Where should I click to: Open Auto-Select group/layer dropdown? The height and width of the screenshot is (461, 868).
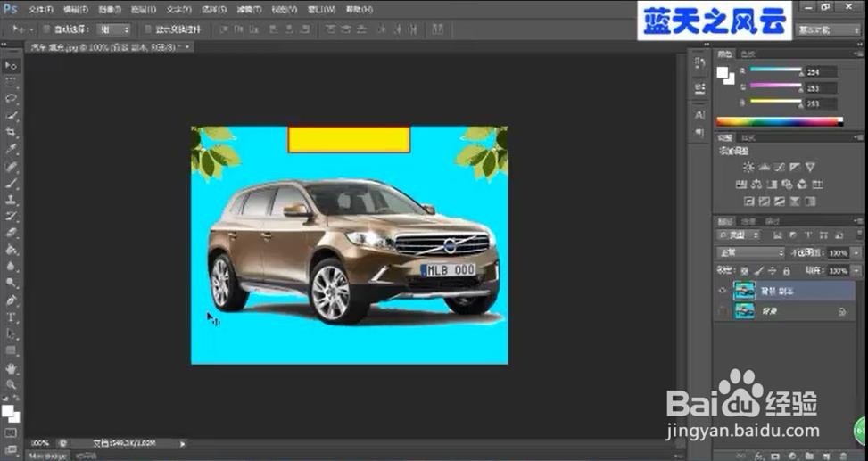pyautogui.click(x=114, y=29)
